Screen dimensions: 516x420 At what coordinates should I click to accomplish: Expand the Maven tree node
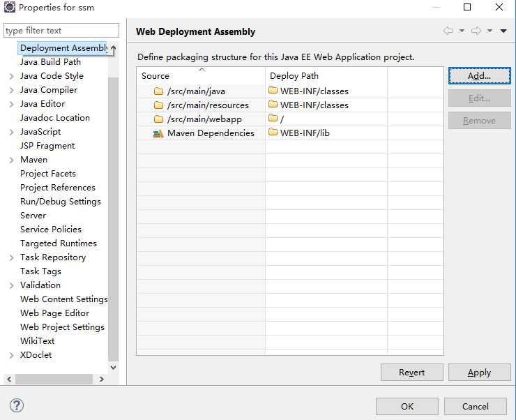12,160
